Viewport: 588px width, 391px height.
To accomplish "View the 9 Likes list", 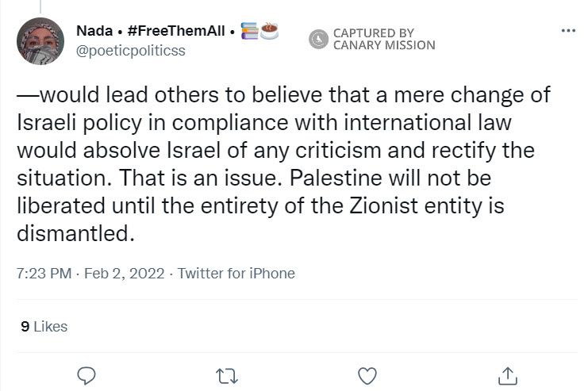I will coord(44,326).
